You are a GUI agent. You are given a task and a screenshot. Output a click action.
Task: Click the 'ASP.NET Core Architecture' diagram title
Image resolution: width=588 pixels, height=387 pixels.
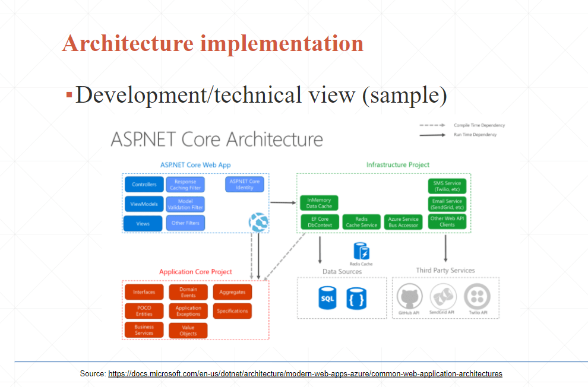click(x=217, y=139)
